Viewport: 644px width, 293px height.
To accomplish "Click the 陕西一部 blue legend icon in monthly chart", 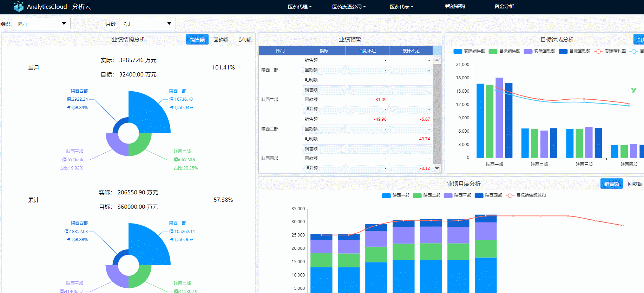I will point(386,196).
